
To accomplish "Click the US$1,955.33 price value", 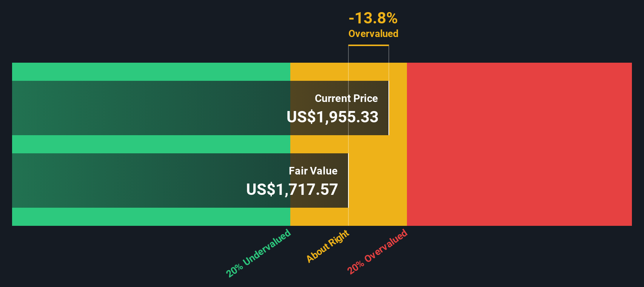I will tap(332, 117).
